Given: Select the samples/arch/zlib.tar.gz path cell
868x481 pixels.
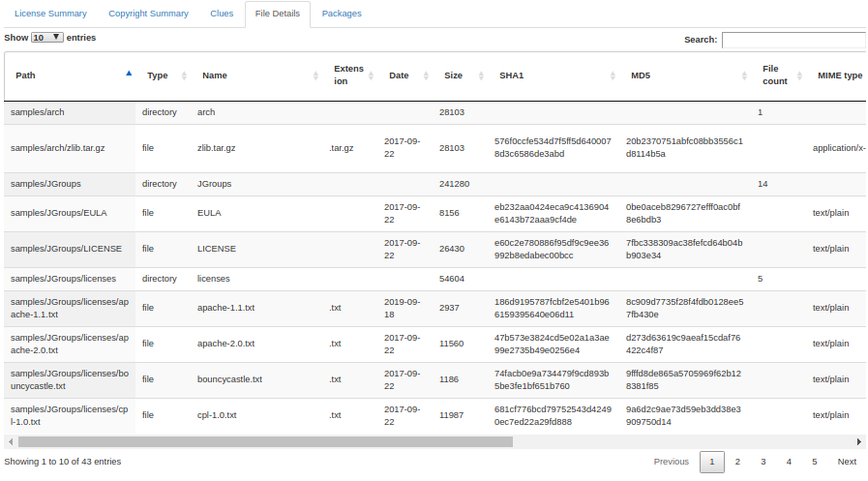Looking at the screenshot, I should (x=70, y=148).
